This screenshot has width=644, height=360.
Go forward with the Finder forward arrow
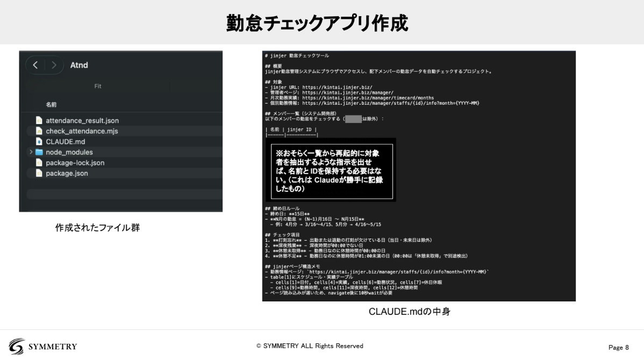[x=54, y=65]
